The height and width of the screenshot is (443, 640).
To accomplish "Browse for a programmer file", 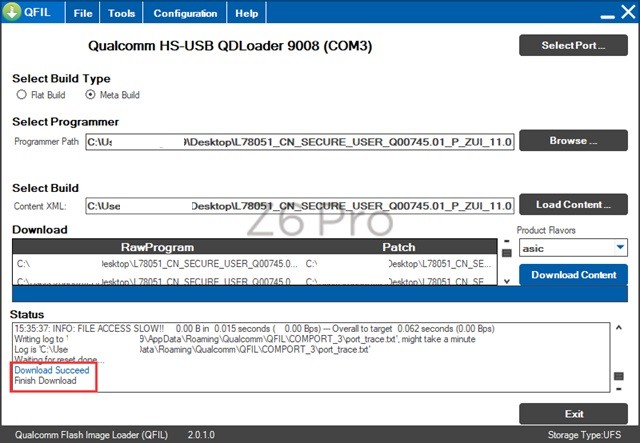I will 573,140.
